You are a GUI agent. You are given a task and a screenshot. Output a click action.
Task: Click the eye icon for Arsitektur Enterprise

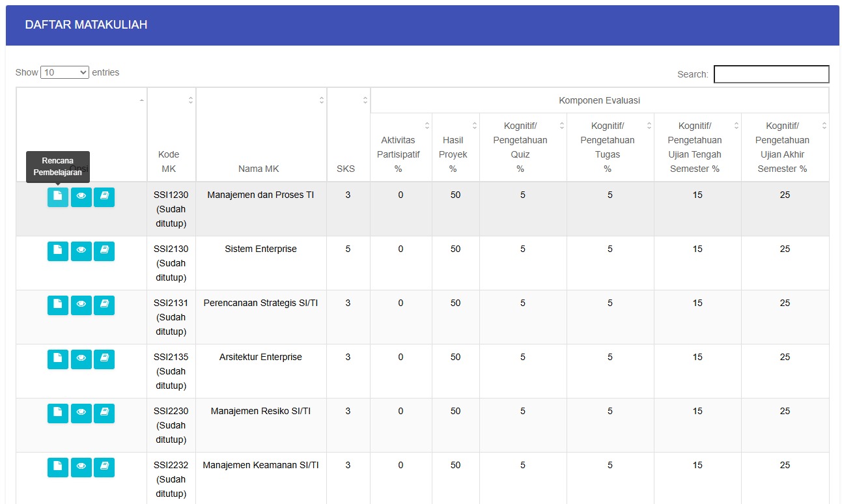(x=81, y=359)
